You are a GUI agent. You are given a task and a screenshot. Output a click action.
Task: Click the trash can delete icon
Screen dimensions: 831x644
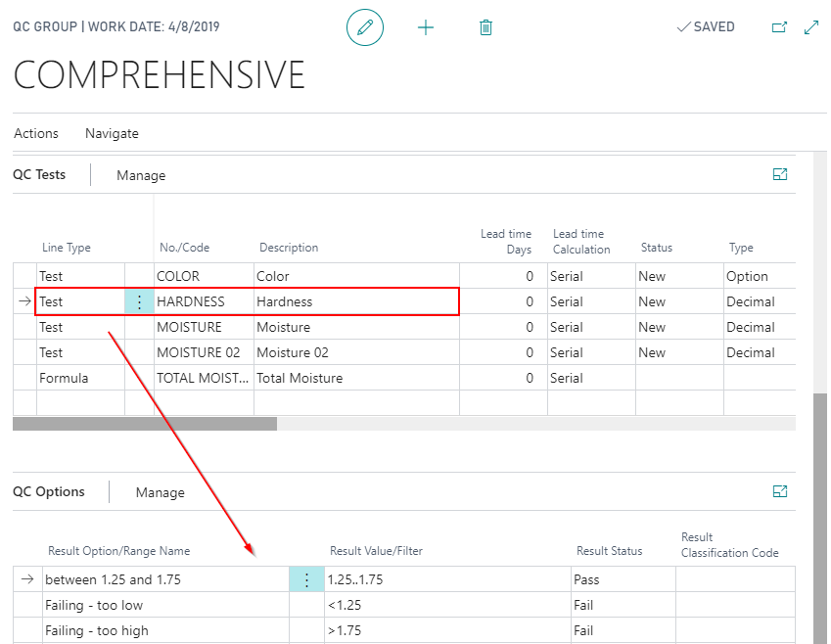pyautogui.click(x=485, y=27)
